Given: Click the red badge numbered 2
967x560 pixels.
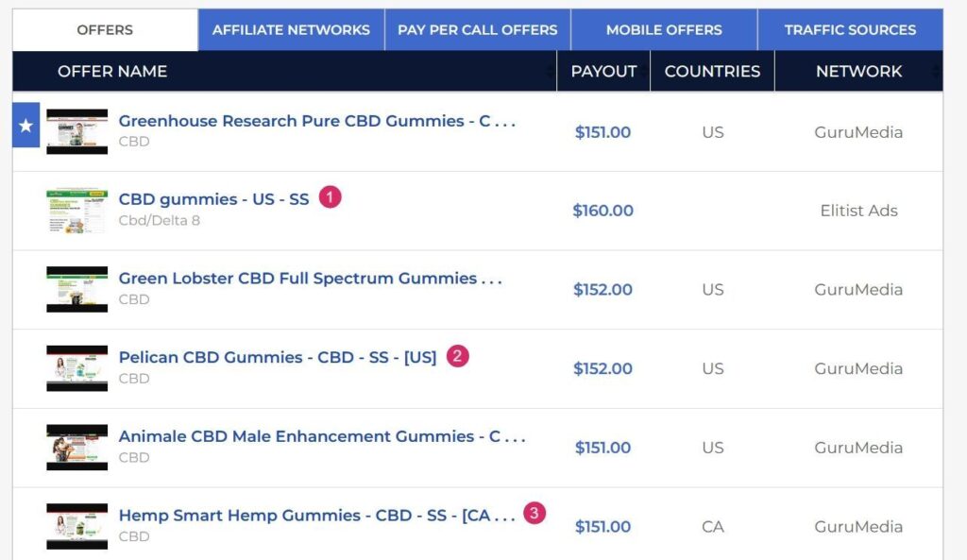Looking at the screenshot, I should coord(458,356).
